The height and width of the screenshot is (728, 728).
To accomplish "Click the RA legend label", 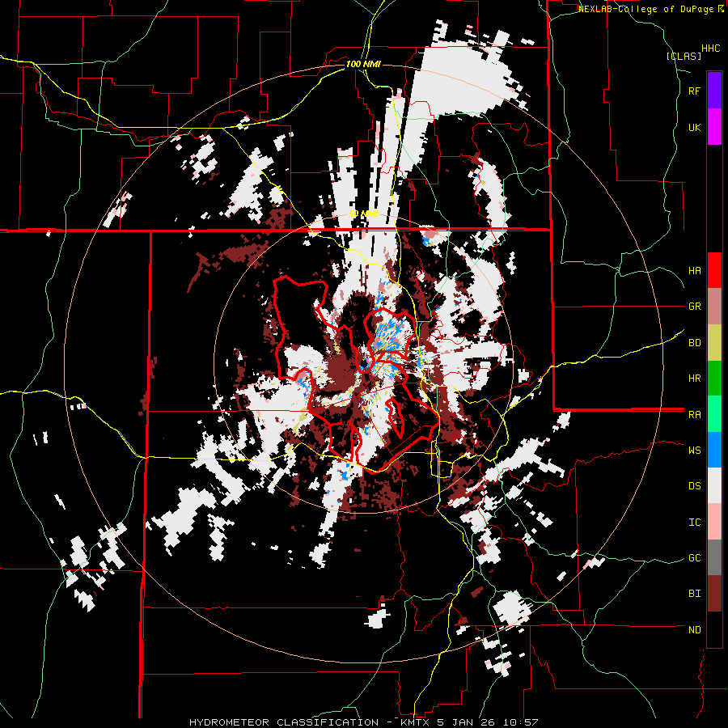I will coord(694,415).
